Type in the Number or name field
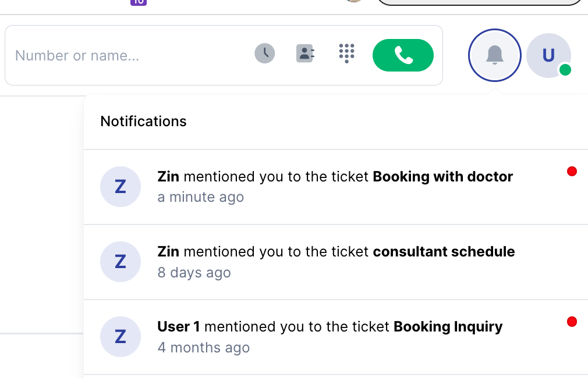 [x=128, y=56]
